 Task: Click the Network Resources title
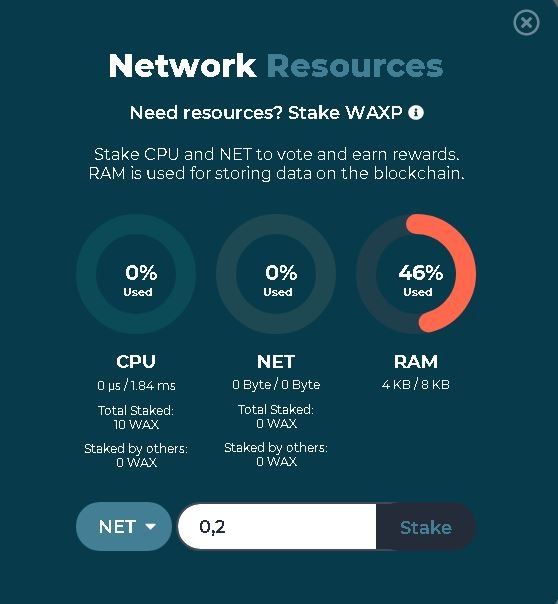pyautogui.click(x=276, y=65)
